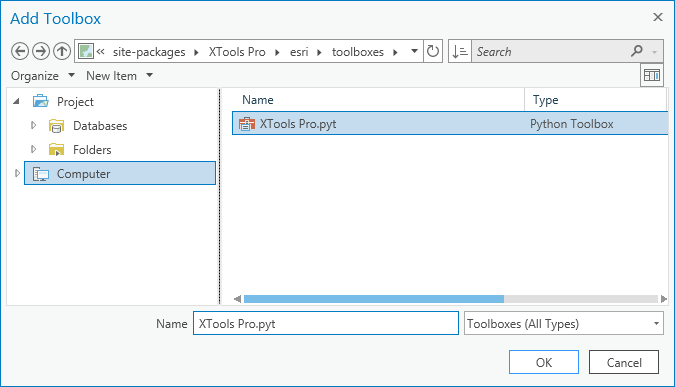Click the horizontal scrollbar thumb
The width and height of the screenshot is (675, 387).
[374, 299]
